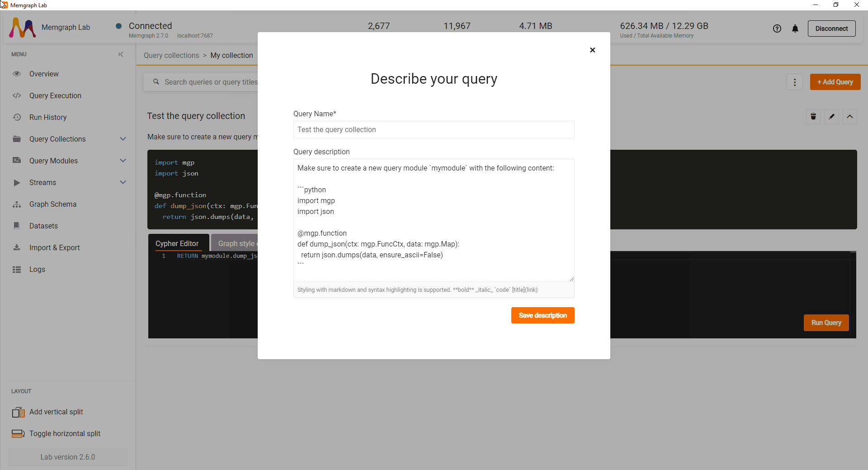Click the Disconnect button
The image size is (868, 470).
click(x=831, y=28)
